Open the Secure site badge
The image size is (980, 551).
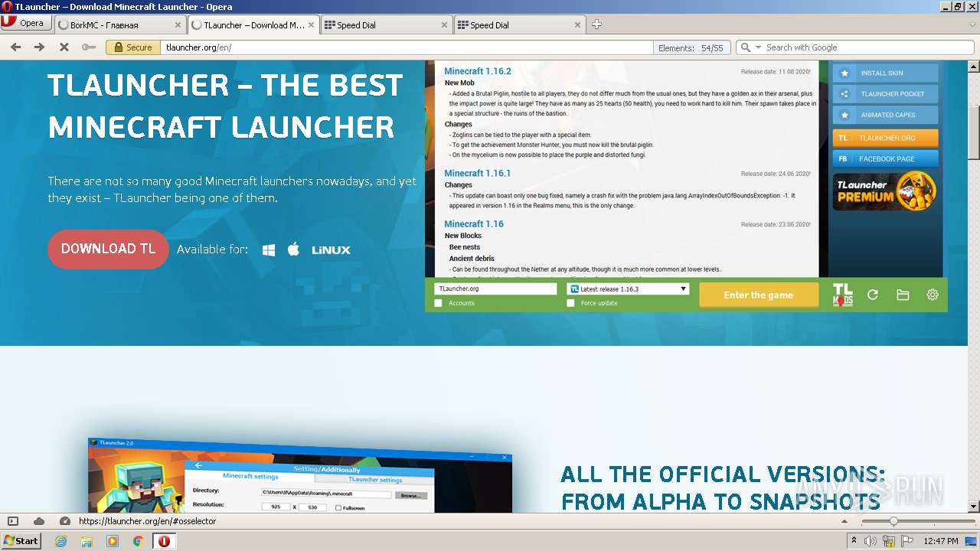click(x=132, y=47)
